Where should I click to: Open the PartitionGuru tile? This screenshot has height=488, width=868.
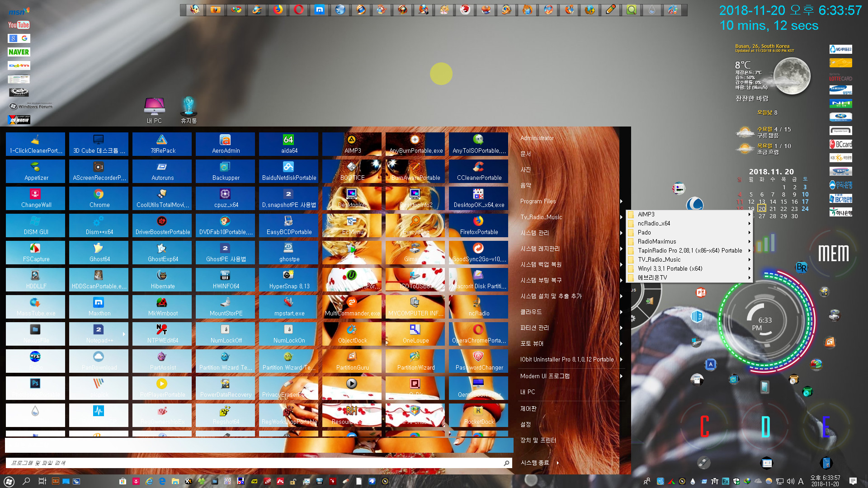[352, 361]
